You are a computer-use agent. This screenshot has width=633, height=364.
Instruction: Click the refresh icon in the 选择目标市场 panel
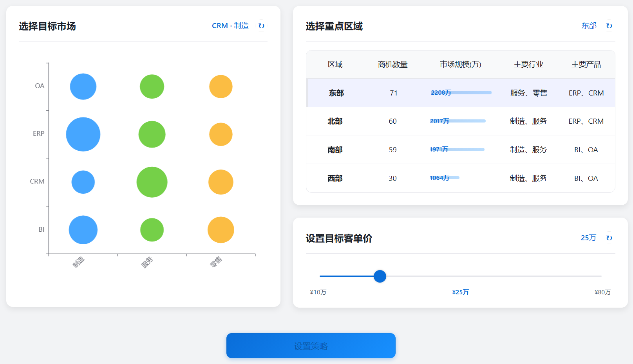(x=262, y=26)
